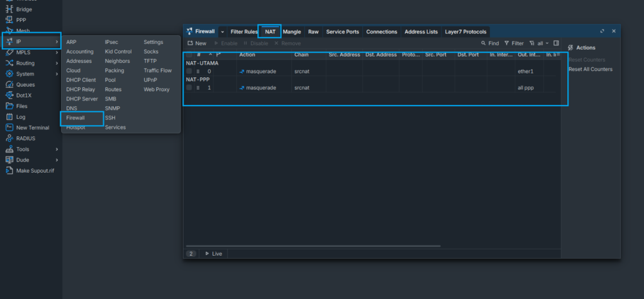Switch to the Mangle tab
The height and width of the screenshot is (299, 644).
[x=292, y=31]
